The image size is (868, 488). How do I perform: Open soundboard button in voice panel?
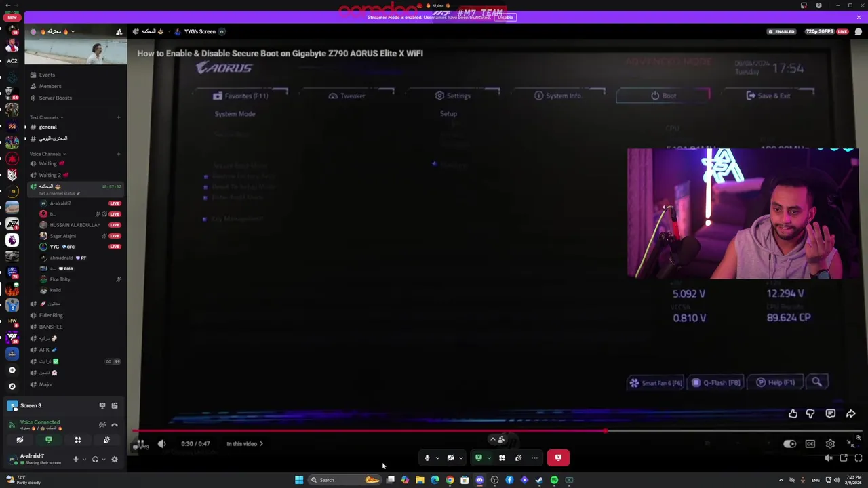point(106,440)
